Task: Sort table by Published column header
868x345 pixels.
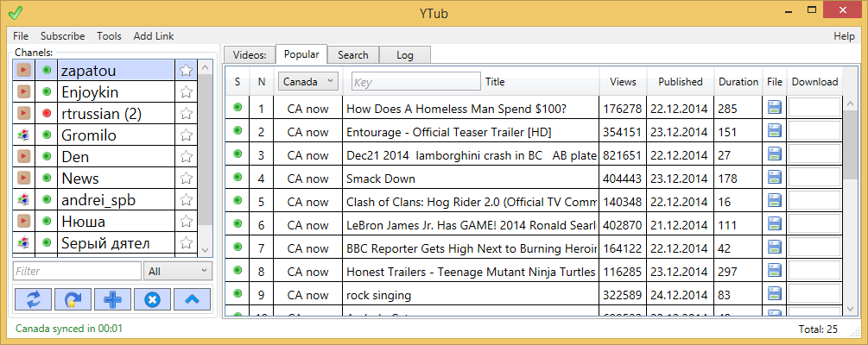Action: [x=681, y=81]
